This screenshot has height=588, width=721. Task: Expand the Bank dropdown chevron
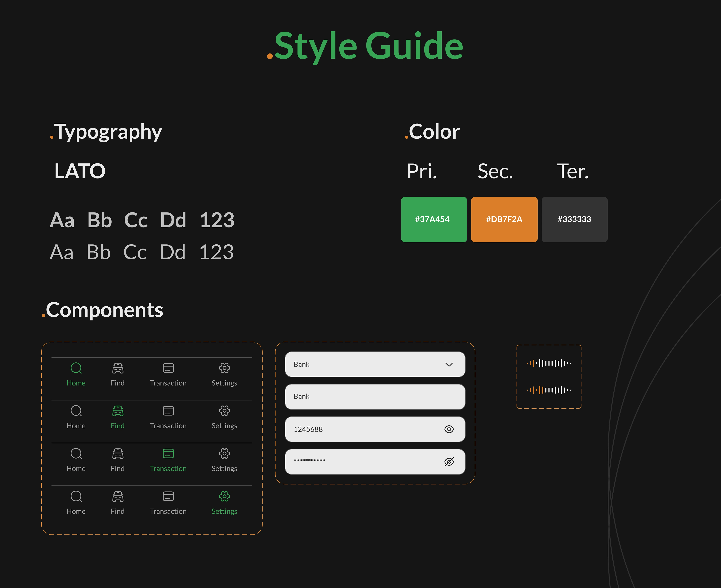click(x=449, y=364)
